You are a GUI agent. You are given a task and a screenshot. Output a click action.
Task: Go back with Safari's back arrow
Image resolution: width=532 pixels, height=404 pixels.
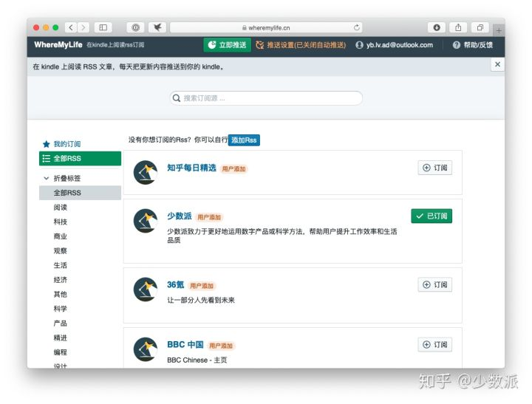tap(71, 27)
